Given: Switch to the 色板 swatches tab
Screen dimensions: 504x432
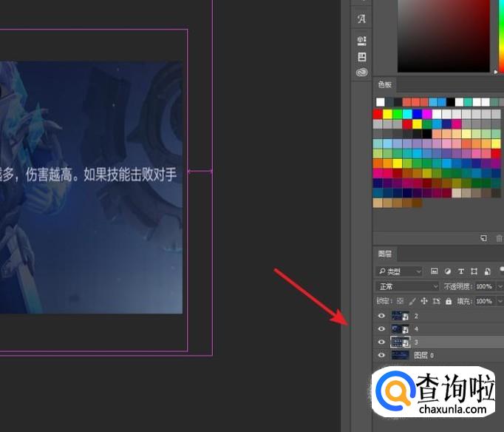Looking at the screenshot, I should point(384,84).
